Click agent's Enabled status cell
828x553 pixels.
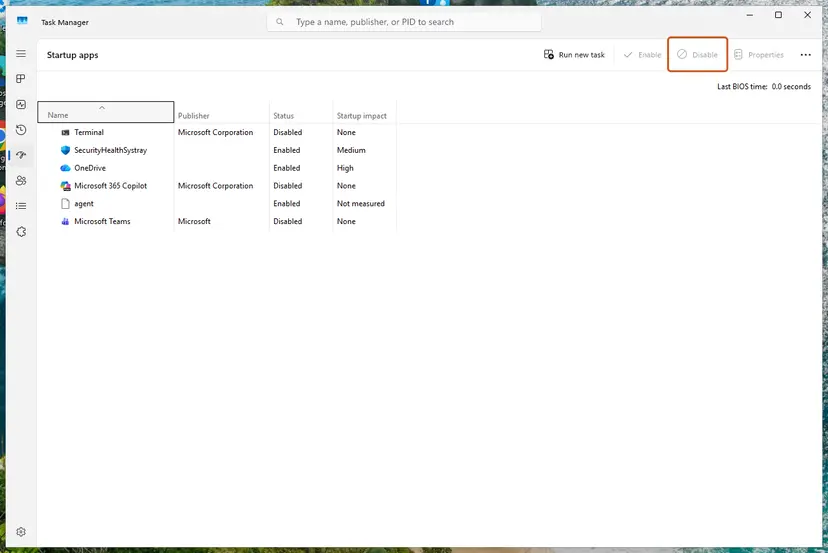287,203
